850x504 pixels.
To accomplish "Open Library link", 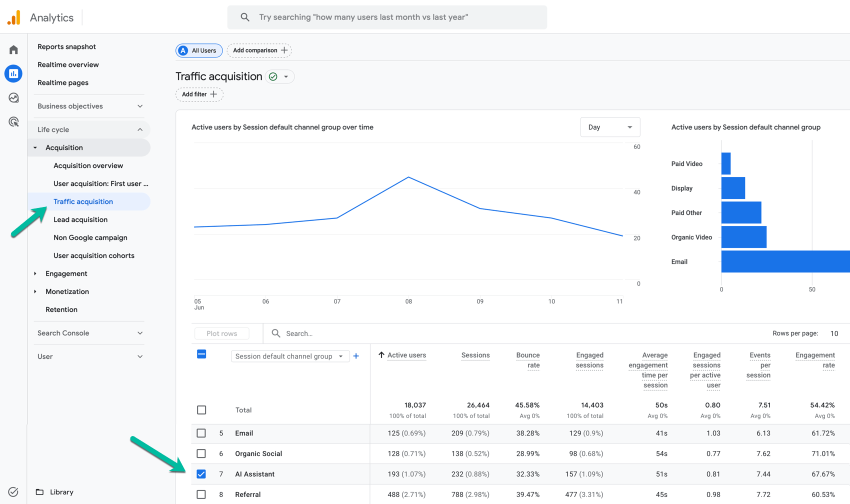I will point(61,492).
